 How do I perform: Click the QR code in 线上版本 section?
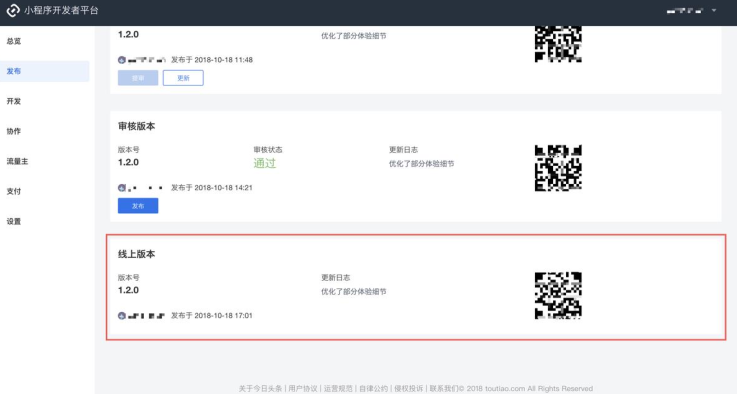558,296
